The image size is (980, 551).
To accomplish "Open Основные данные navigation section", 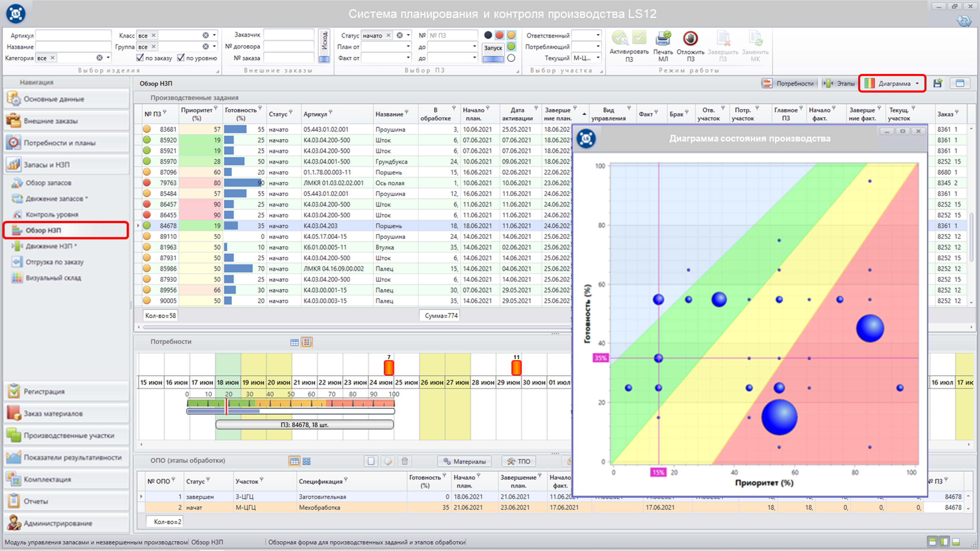I will point(67,99).
